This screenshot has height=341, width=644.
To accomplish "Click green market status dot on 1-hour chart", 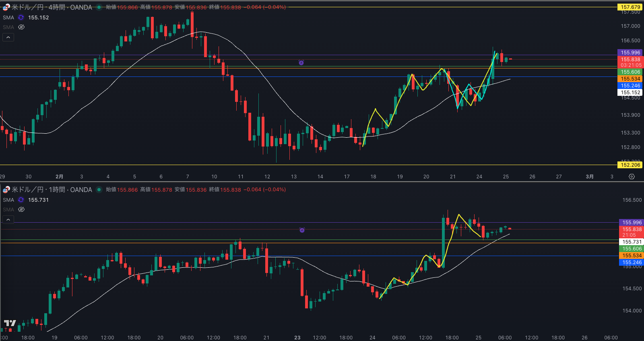I will click(99, 190).
